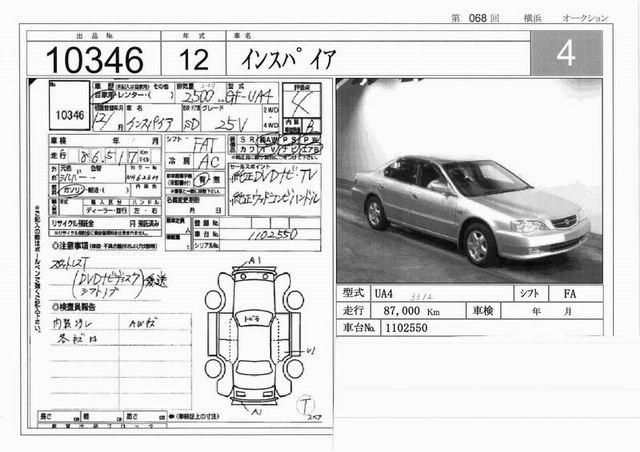Select the handwritten AW キズ inspector note
Viewport: 640px width, 452px height.
[x=142, y=324]
